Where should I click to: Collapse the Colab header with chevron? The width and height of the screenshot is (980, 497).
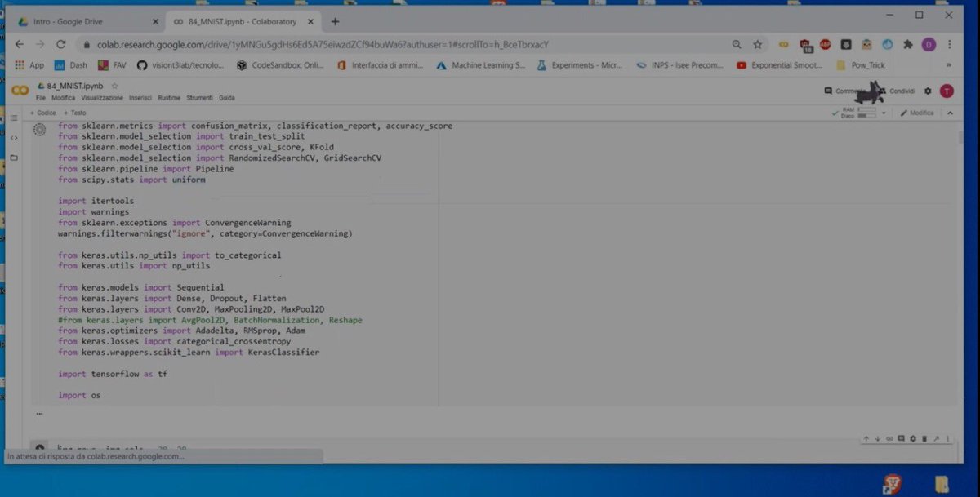pyautogui.click(x=950, y=113)
